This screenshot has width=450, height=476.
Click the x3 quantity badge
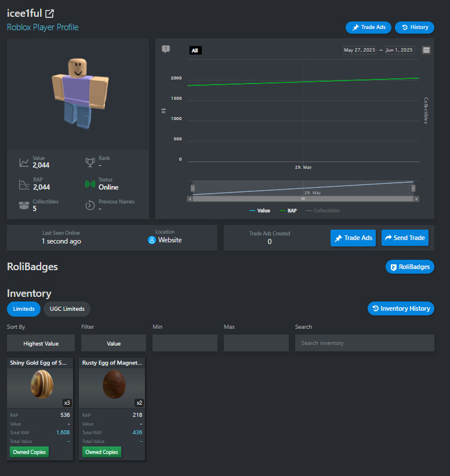[67, 403]
